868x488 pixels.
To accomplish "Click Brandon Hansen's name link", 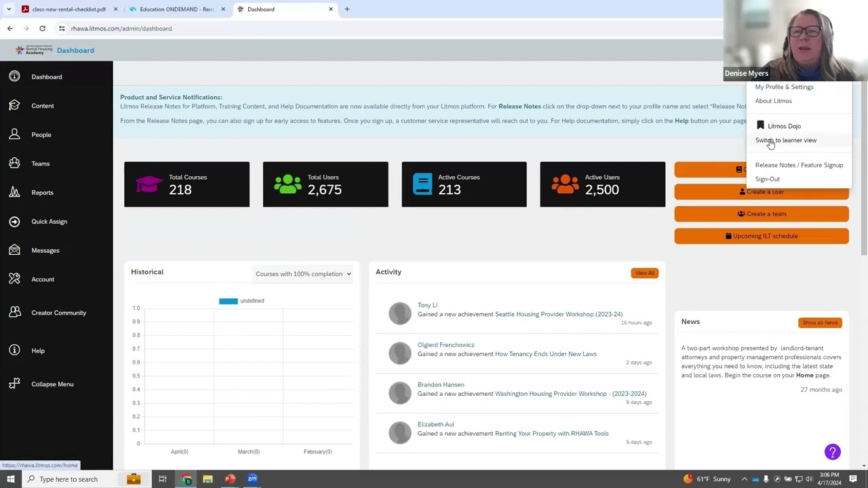I will (x=441, y=385).
